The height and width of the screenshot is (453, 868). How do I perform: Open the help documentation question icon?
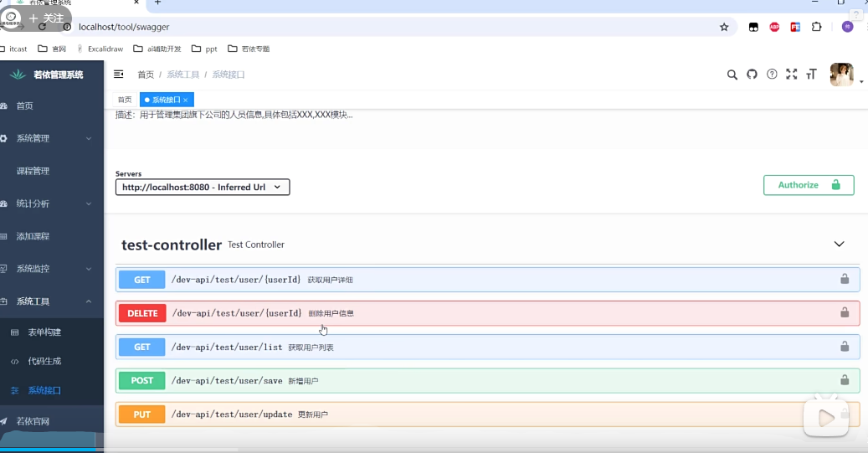pyautogui.click(x=772, y=75)
